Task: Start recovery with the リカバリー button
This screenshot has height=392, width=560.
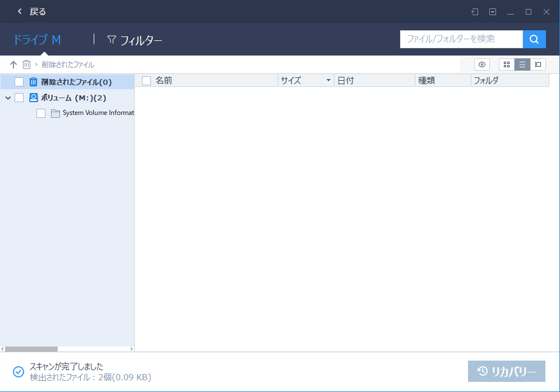Action: coord(506,371)
